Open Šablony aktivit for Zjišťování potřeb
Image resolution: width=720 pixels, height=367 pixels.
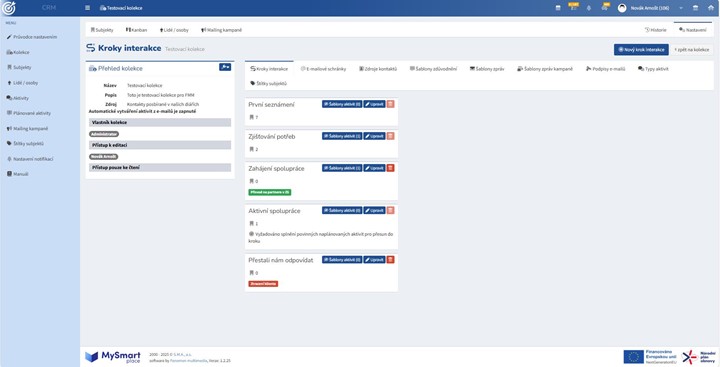point(342,136)
